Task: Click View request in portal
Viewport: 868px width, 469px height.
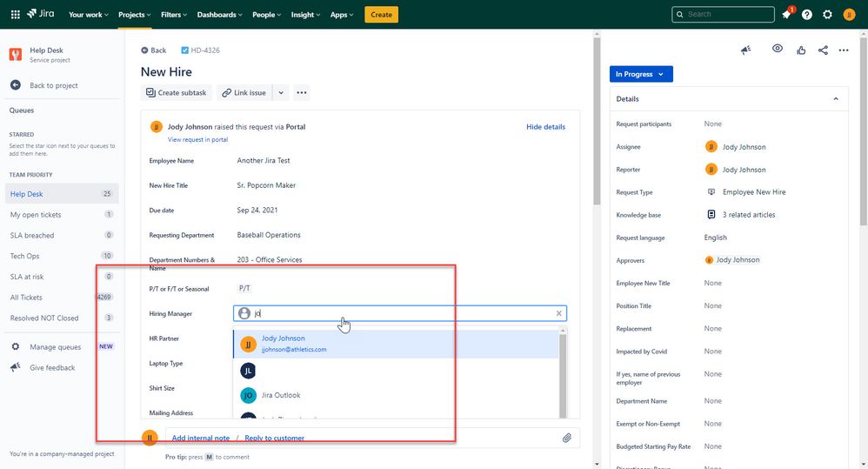Action: (197, 139)
